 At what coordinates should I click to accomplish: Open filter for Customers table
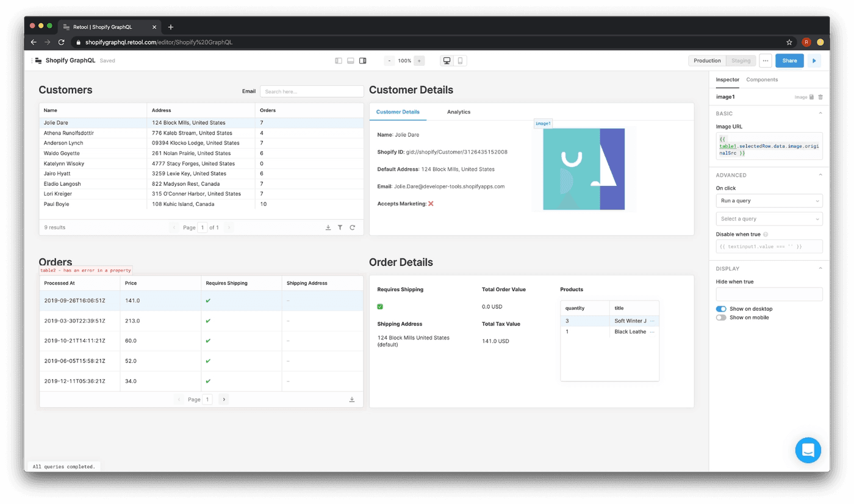click(x=340, y=227)
